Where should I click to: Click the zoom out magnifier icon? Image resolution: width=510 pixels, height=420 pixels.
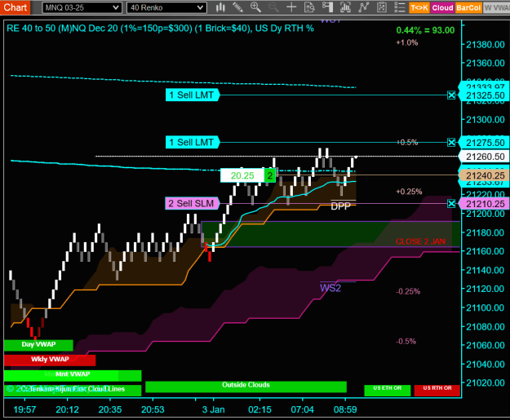click(273, 7)
